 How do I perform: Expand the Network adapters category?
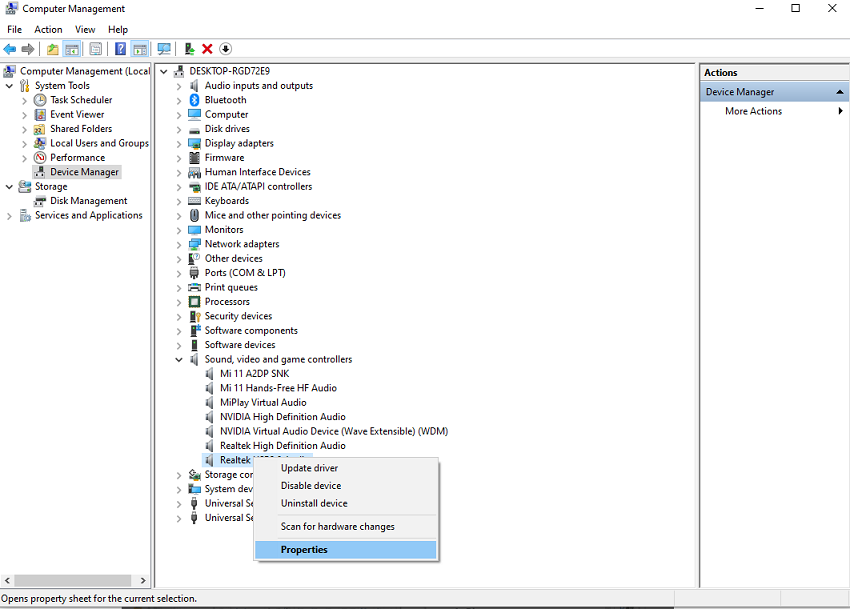(x=180, y=244)
